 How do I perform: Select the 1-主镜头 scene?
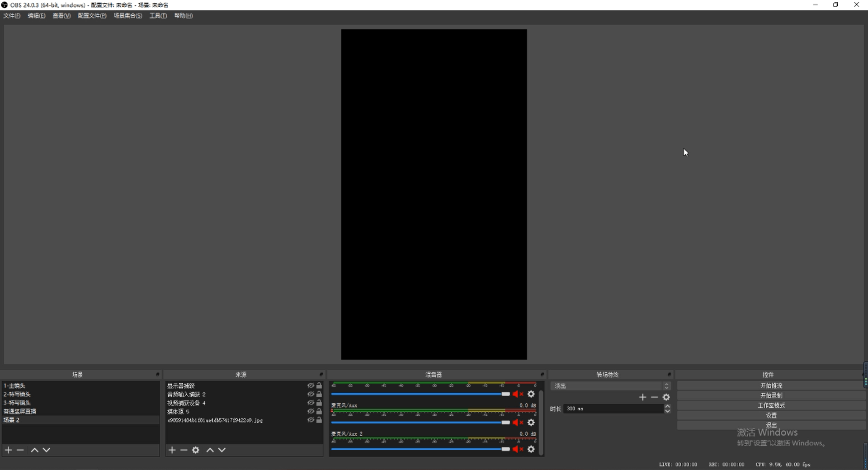(x=80, y=385)
